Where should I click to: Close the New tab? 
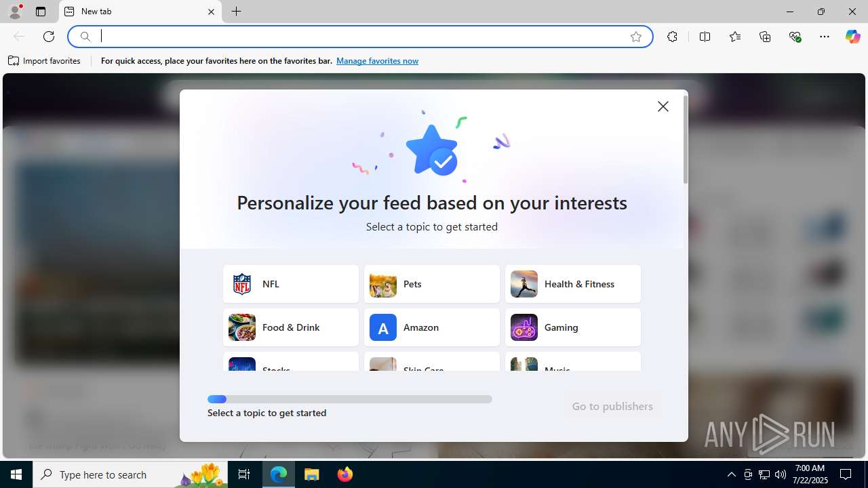point(211,12)
